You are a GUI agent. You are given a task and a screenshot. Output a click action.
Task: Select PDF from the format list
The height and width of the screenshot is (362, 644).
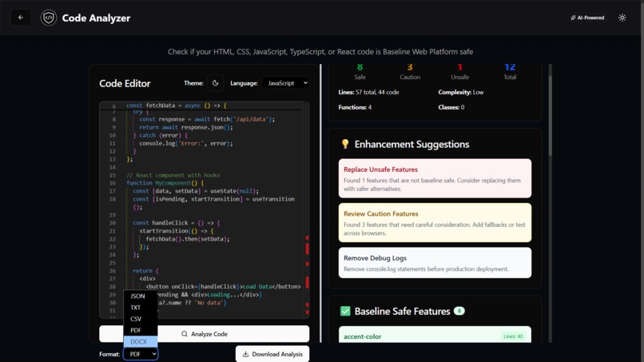tap(141, 330)
